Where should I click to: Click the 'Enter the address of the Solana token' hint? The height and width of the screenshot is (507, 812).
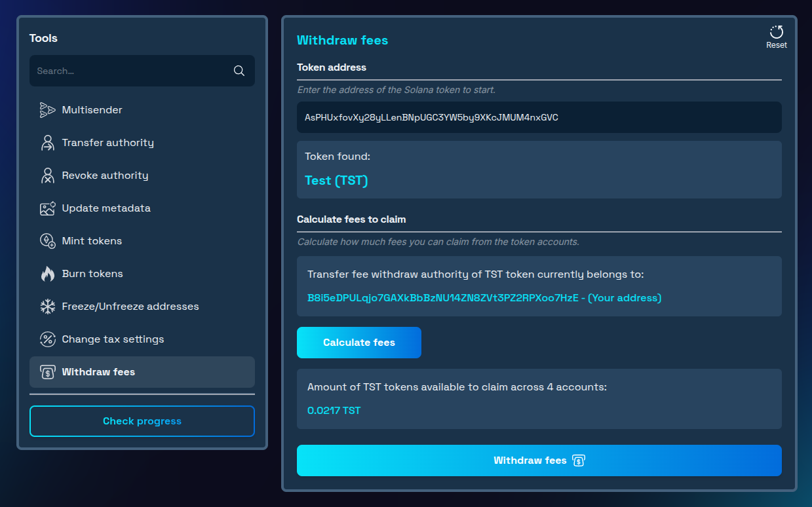pyautogui.click(x=396, y=90)
